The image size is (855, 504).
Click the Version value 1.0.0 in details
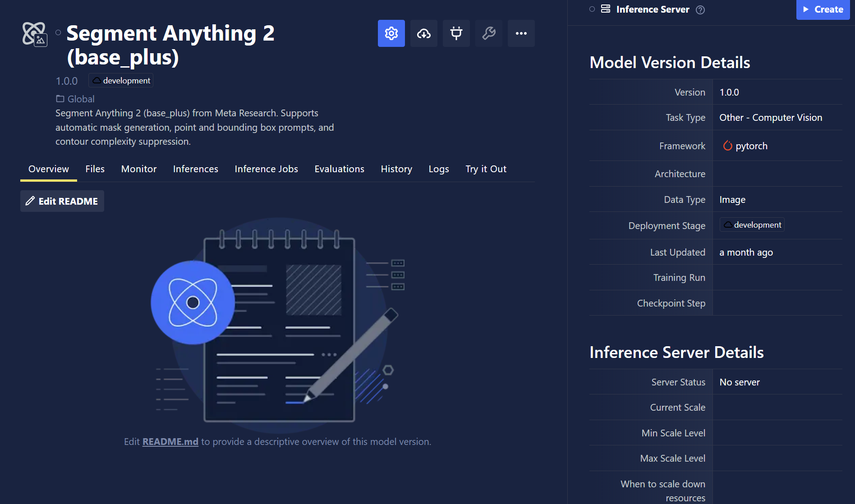tap(729, 92)
